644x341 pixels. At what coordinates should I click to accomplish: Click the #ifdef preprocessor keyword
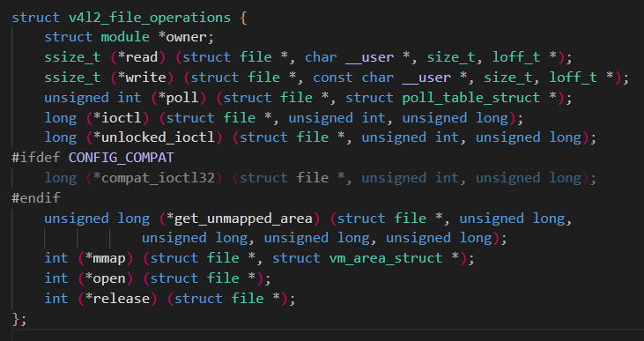(x=36, y=158)
